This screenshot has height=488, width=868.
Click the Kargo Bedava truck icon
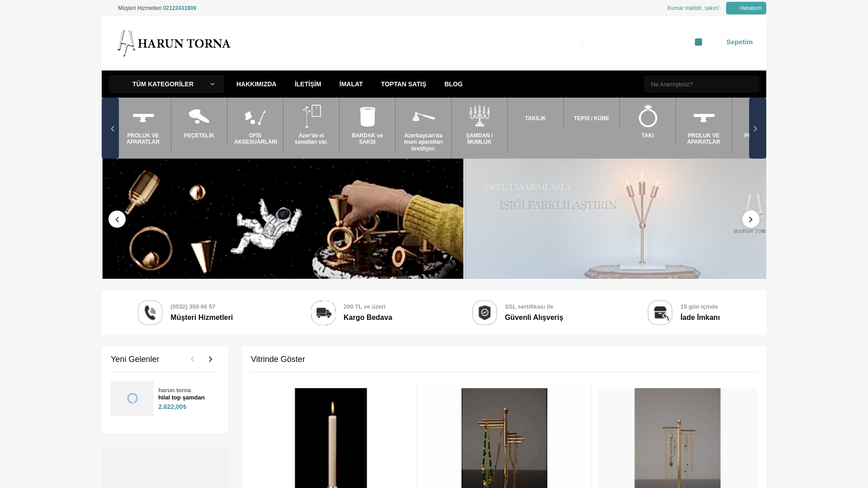(x=323, y=313)
